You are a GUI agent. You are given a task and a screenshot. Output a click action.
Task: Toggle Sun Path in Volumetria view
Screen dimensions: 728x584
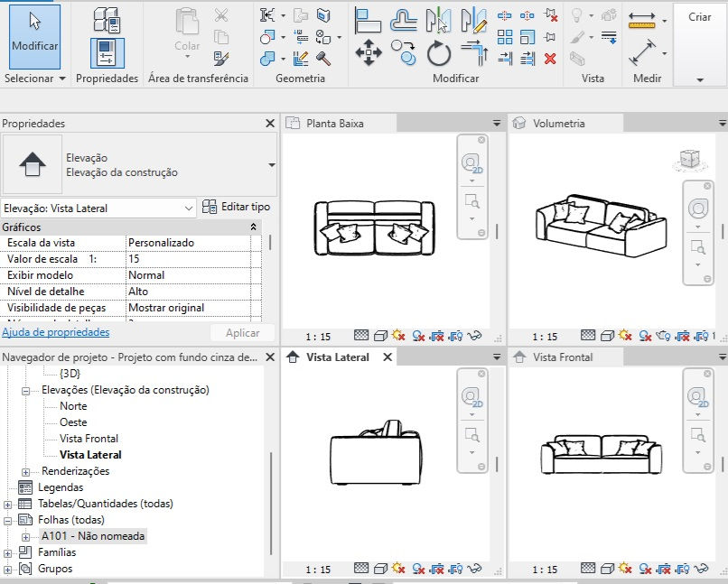[625, 335]
